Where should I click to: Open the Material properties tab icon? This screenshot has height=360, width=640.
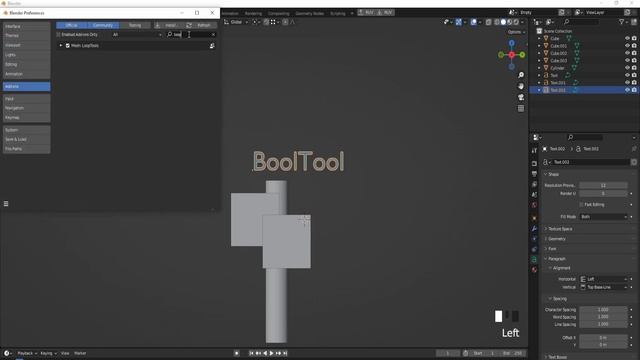(x=534, y=270)
